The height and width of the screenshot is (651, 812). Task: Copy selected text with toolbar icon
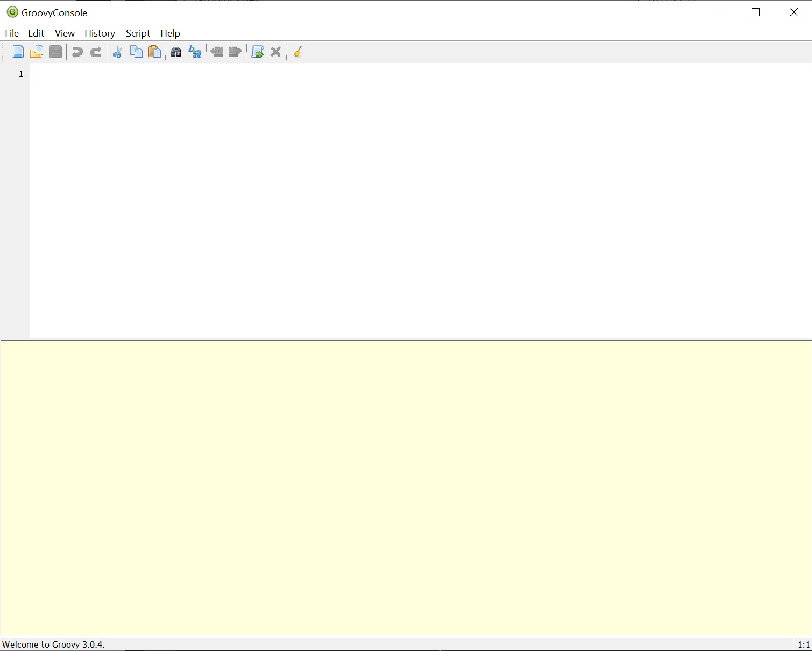tap(136, 52)
